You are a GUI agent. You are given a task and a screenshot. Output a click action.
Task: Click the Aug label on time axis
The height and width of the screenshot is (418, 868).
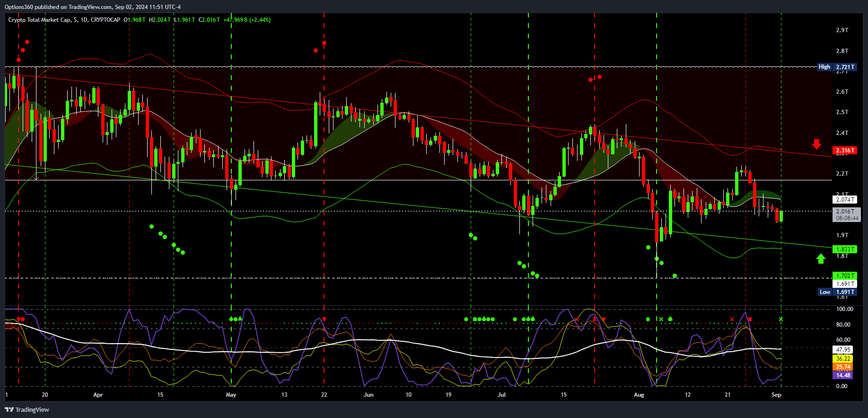(x=639, y=395)
